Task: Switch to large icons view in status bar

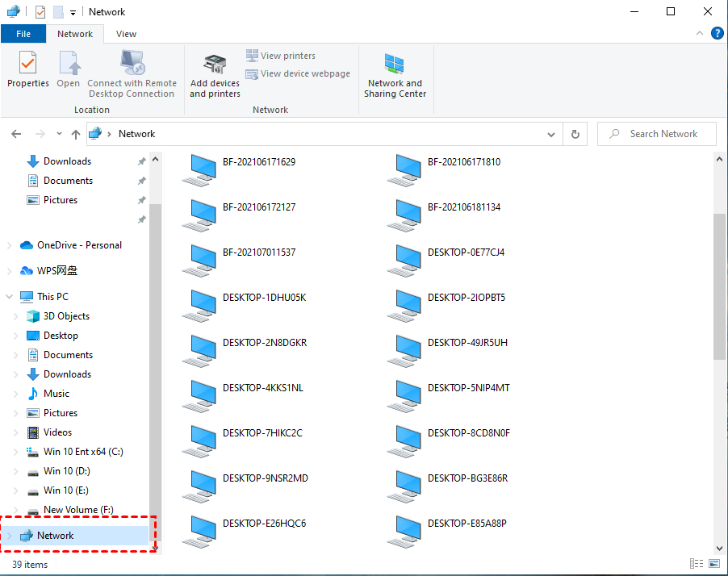Action: point(714,563)
